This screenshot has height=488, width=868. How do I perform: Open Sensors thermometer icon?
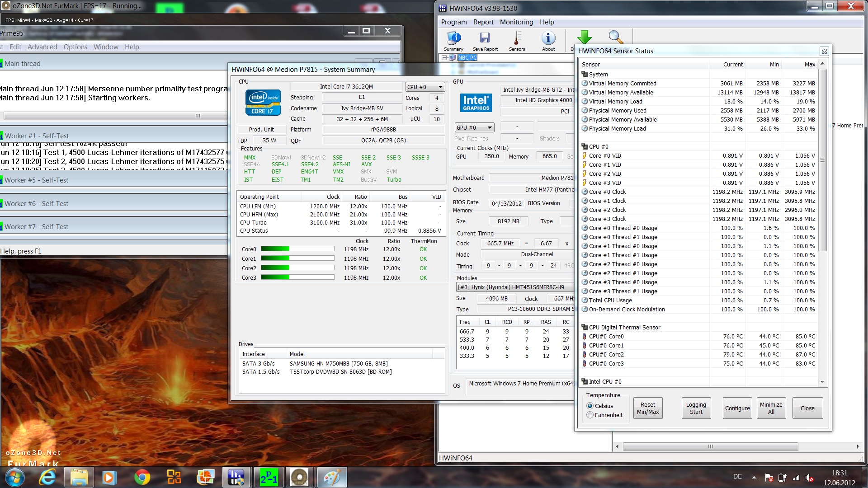(517, 41)
